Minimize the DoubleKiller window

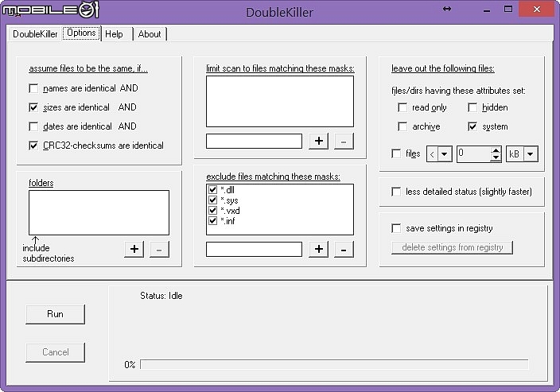tap(487, 10)
